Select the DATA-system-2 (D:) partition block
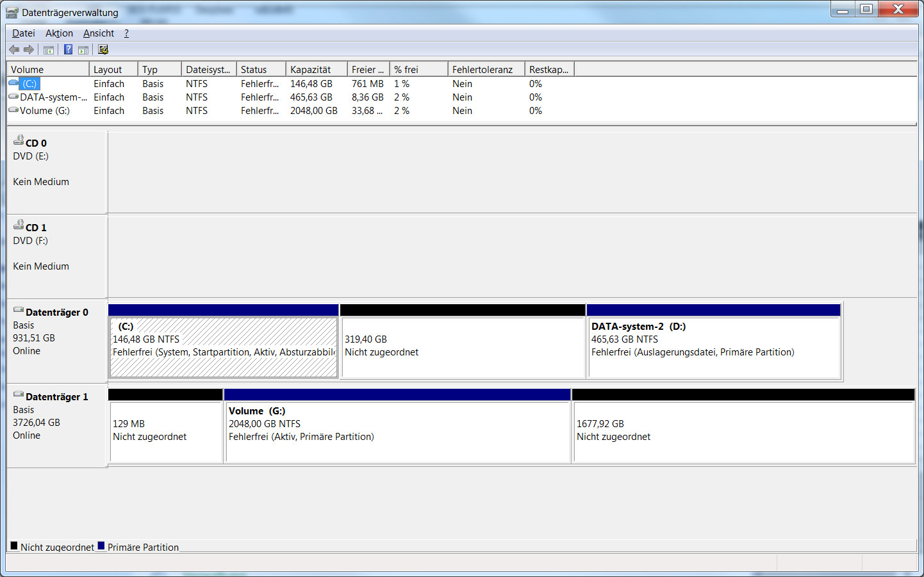This screenshot has width=924, height=577. pos(714,341)
